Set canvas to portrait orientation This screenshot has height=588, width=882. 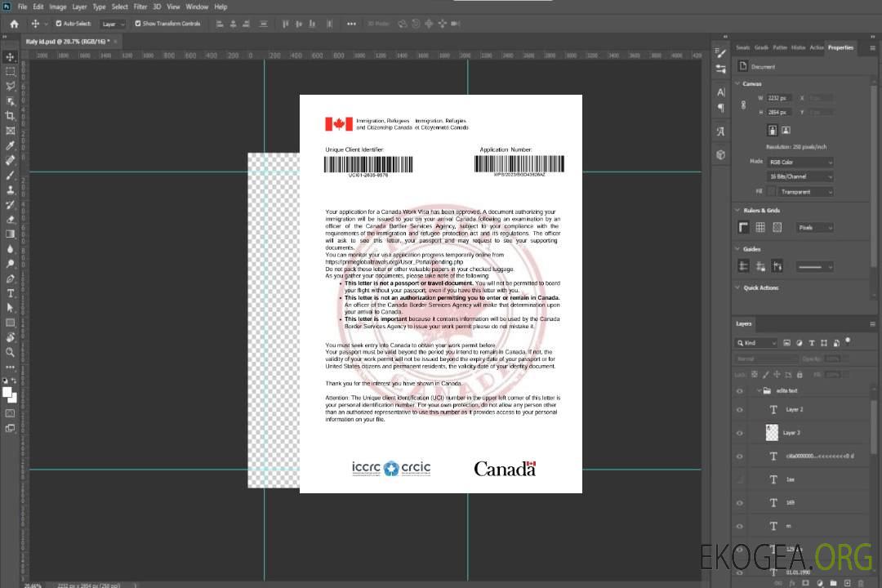[773, 131]
